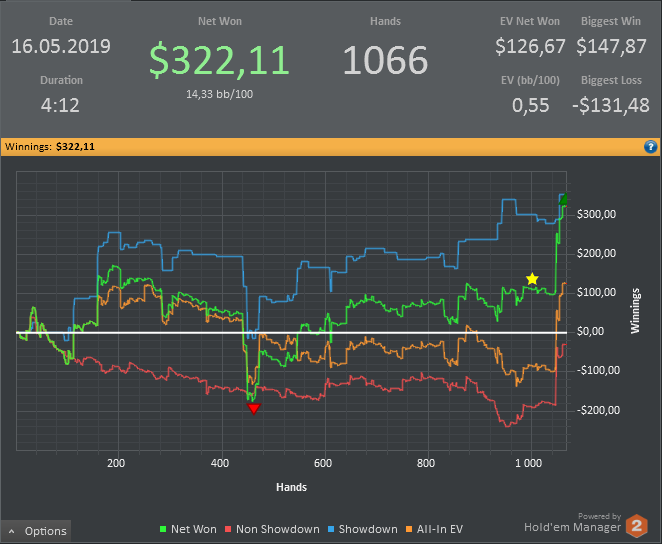Image resolution: width=662 pixels, height=544 pixels.
Task: Click the date value 16.05.2019
Action: click(61, 46)
